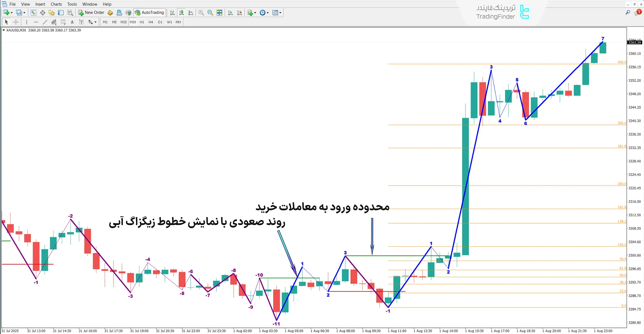This screenshot has height=334, width=644.
Task: Select the text insertion tool
Action: 72,22
